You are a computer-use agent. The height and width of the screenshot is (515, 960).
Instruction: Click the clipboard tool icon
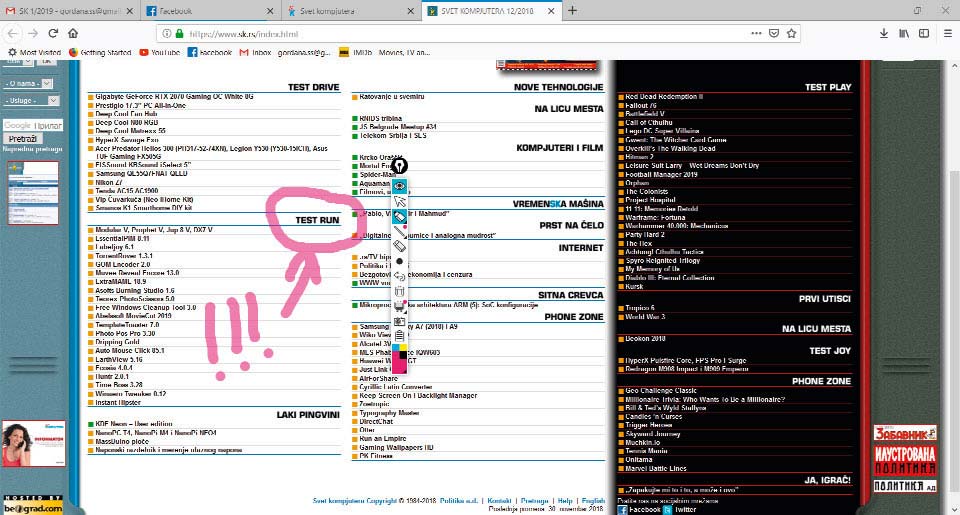coord(399,336)
